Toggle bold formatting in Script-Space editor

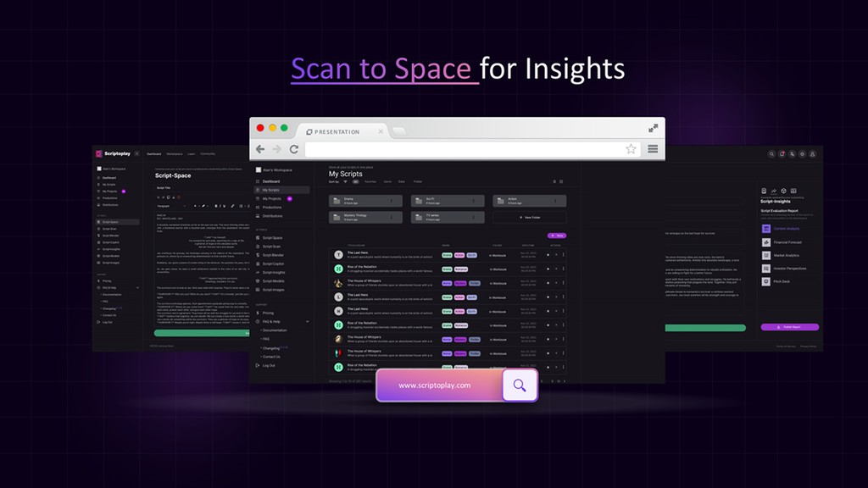point(216,206)
